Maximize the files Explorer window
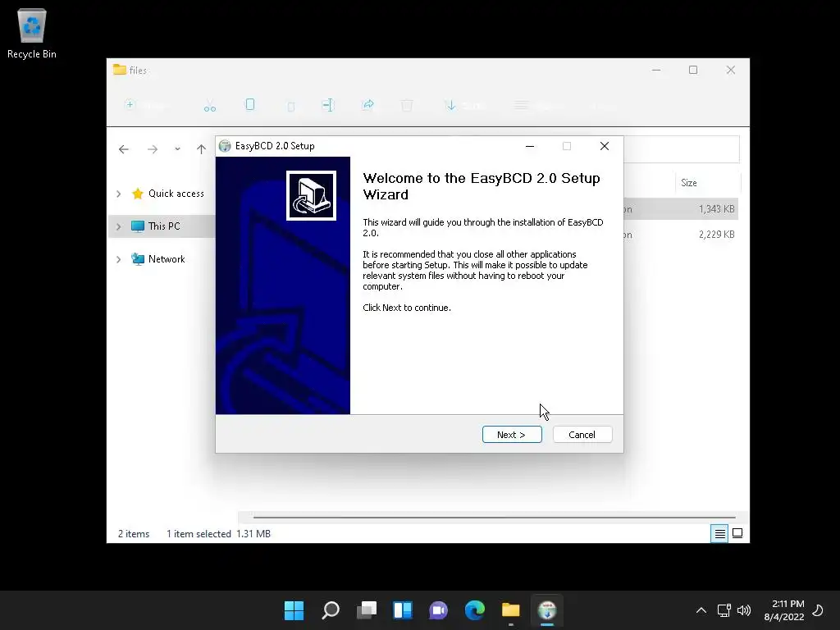Image resolution: width=840 pixels, height=630 pixels. (x=693, y=70)
